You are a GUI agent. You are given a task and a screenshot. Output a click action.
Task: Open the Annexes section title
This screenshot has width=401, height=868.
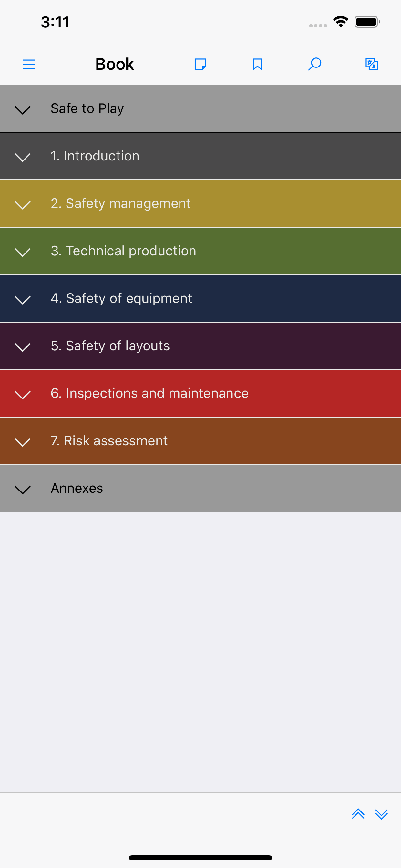[x=77, y=488]
